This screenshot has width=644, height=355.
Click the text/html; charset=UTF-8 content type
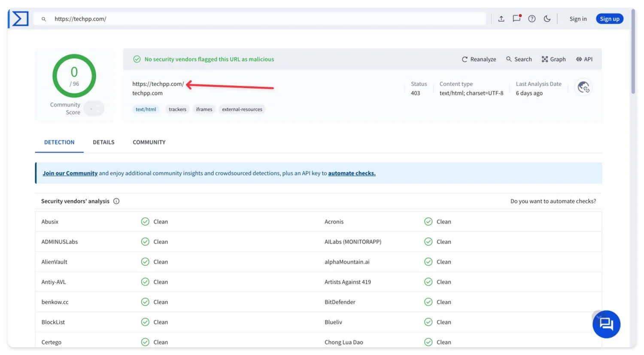471,93
